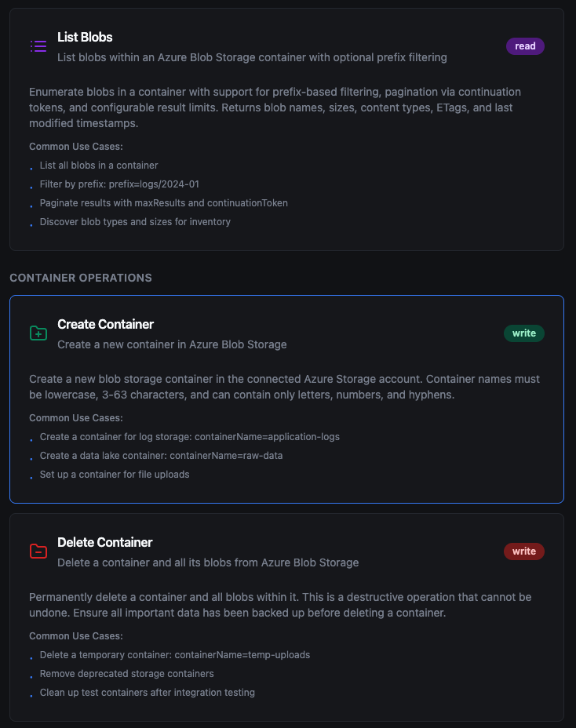Open the List Blobs title
Viewport: 576px width, 728px height.
pyautogui.click(x=85, y=37)
